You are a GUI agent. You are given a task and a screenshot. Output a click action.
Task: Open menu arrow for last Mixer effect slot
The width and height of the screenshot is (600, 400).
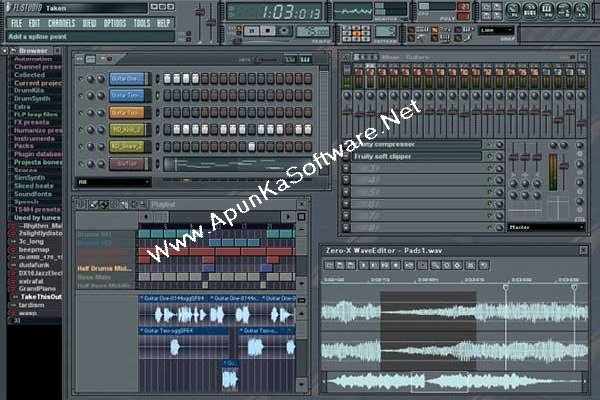(346, 227)
